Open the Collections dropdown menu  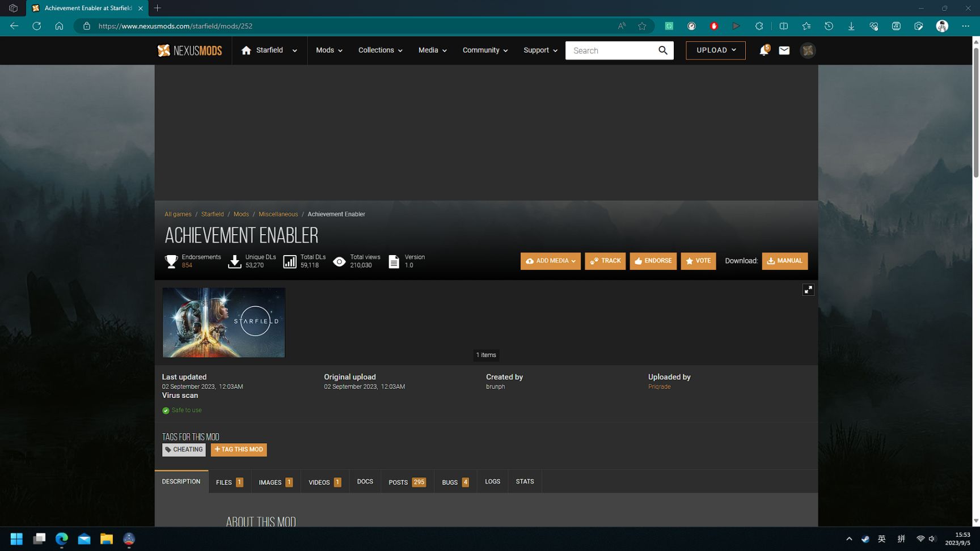pos(380,50)
